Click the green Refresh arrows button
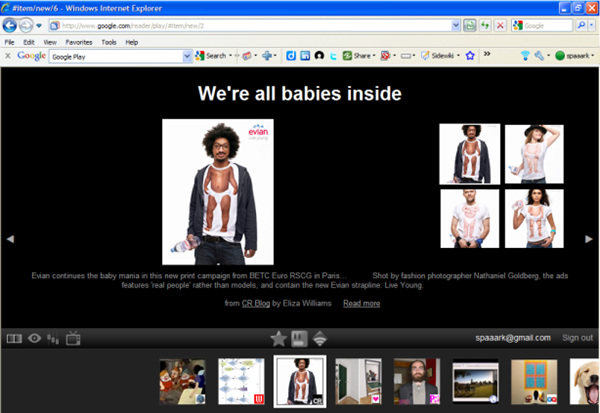Viewport: 600px width, 413px height. pos(485,26)
